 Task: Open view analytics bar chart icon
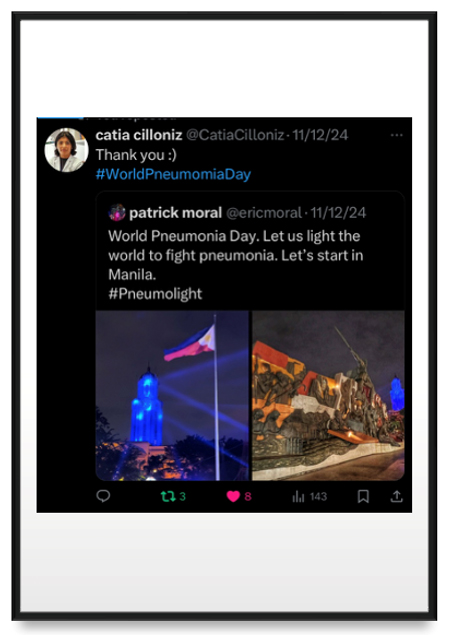298,496
